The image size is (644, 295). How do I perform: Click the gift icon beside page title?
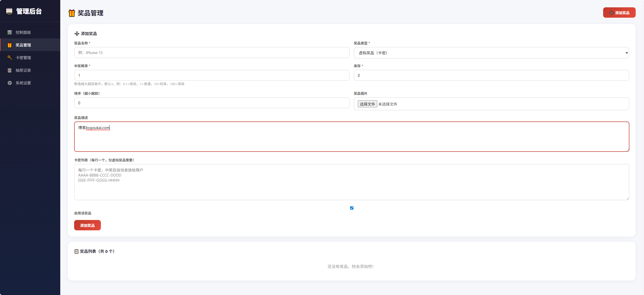tap(72, 13)
